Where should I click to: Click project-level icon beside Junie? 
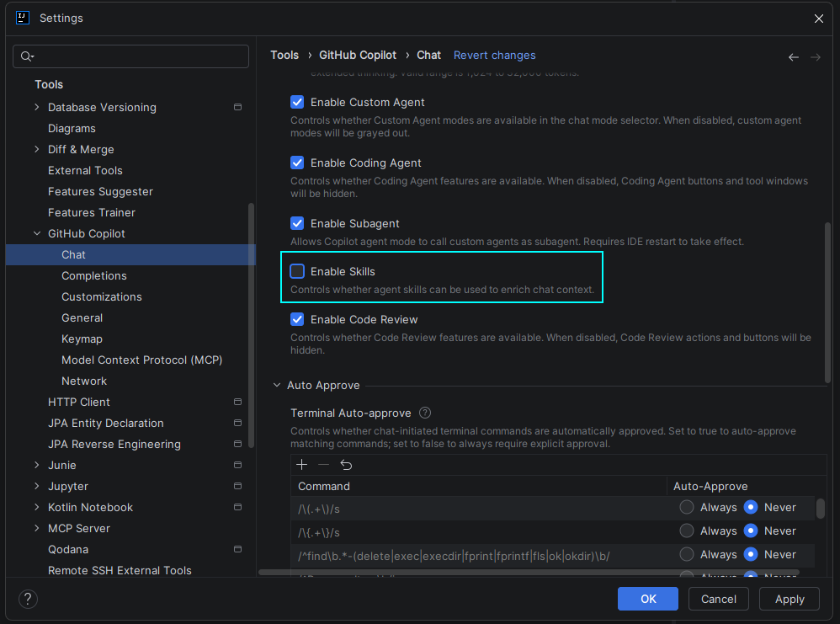tap(238, 465)
